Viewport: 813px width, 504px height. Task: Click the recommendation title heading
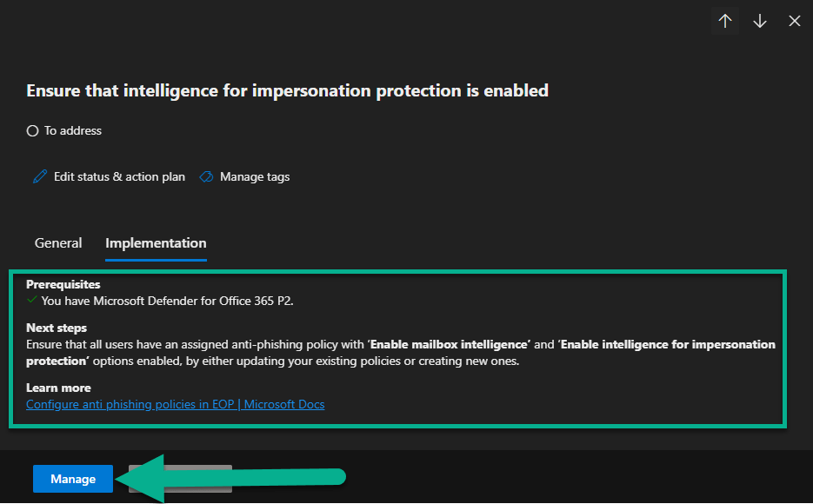click(287, 90)
